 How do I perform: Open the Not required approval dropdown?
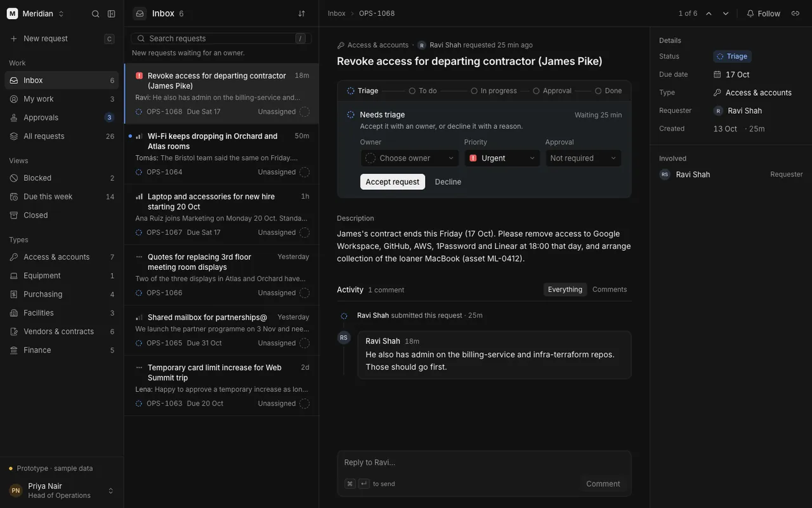[x=584, y=158]
